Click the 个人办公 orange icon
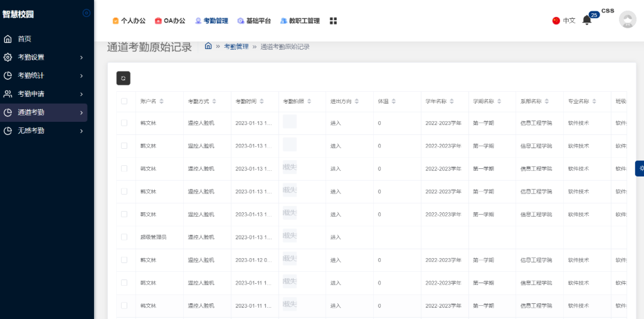The image size is (644, 319). 115,21
